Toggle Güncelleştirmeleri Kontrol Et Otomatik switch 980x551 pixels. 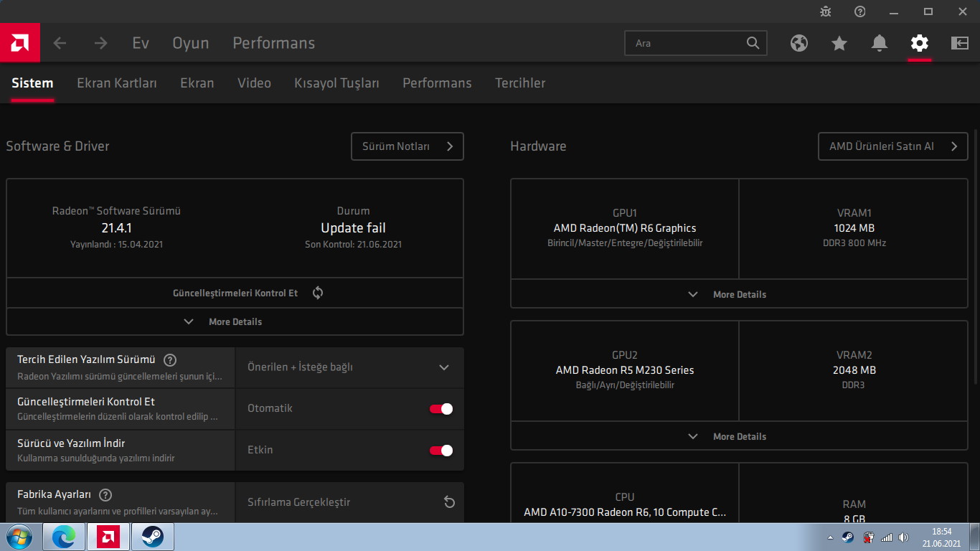coord(441,409)
